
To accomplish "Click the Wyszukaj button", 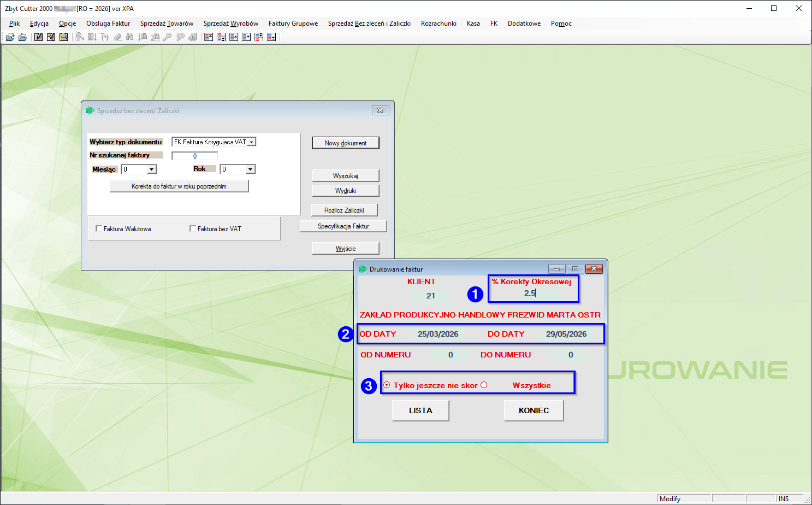I will tap(346, 175).
